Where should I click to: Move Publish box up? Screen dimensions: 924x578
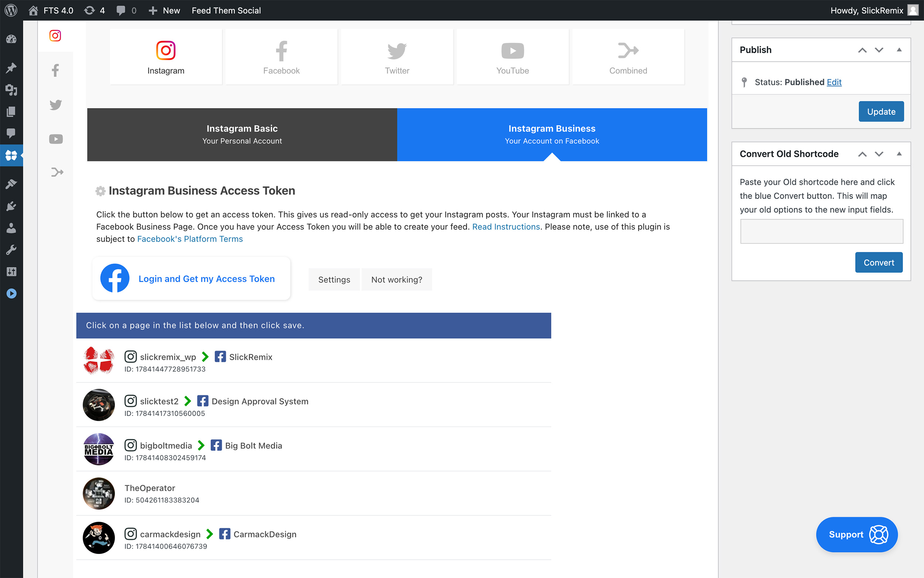pos(862,50)
